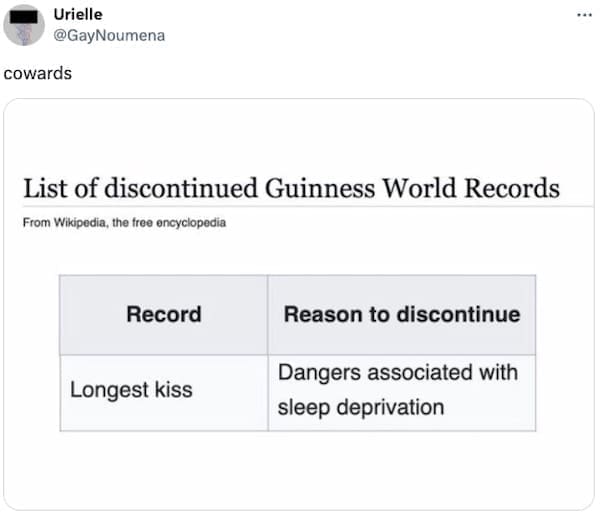Select the "From Wikipedia, the free encyclopedia" subtitle

tap(125, 223)
